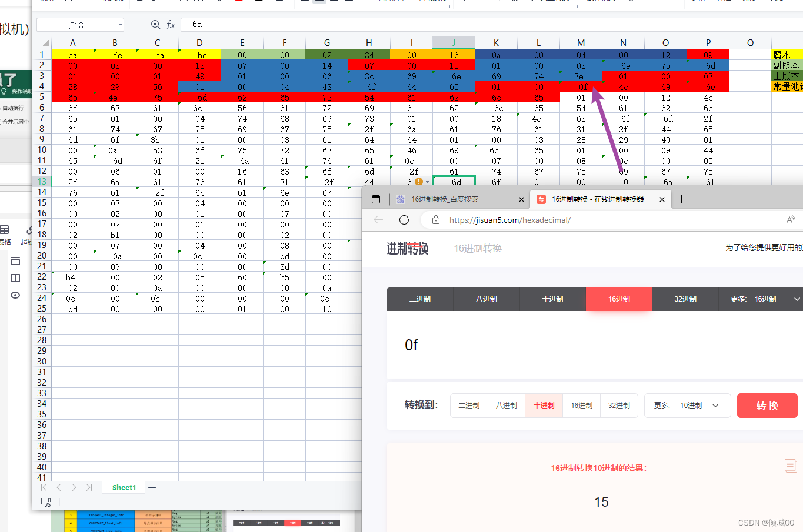Expand the warning indicator dropdown arrow at I13
The width and height of the screenshot is (803, 532).
[428, 182]
